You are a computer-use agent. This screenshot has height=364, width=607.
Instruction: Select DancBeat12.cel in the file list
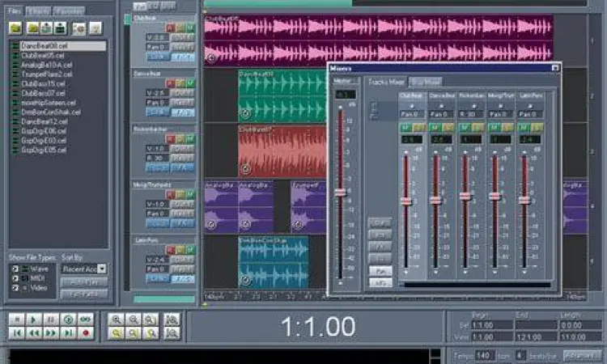pos(45,121)
